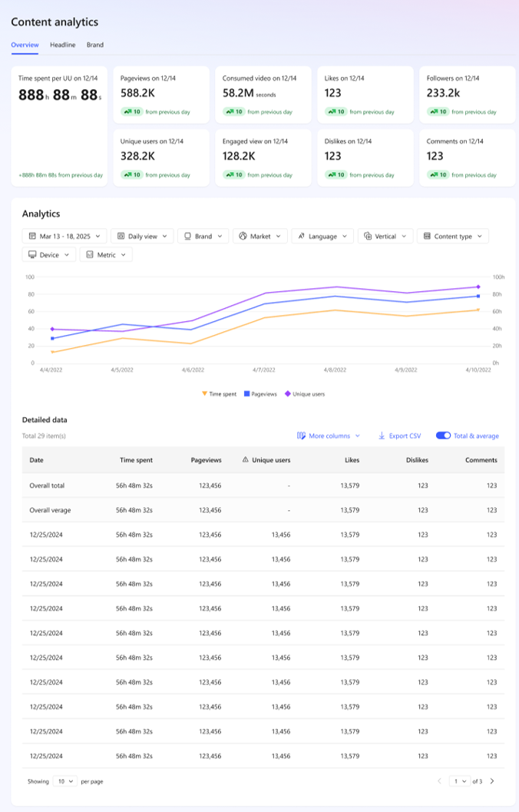Open the Daily view dropdown
This screenshot has width=519, height=812.
pos(142,237)
